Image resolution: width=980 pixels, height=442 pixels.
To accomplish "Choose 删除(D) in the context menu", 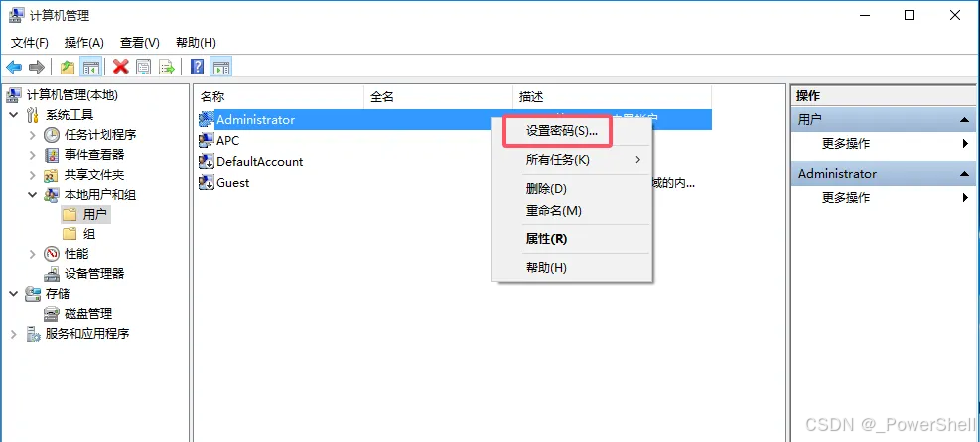I will coord(573,188).
